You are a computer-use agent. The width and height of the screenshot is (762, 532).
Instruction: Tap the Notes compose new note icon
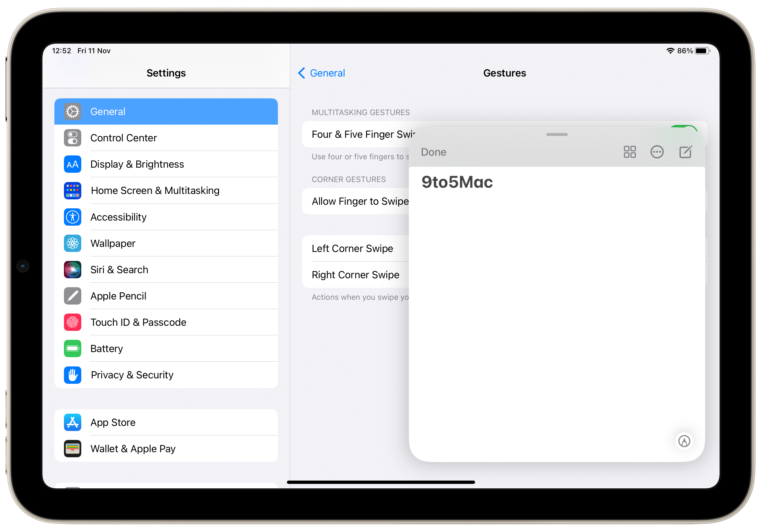click(x=686, y=151)
